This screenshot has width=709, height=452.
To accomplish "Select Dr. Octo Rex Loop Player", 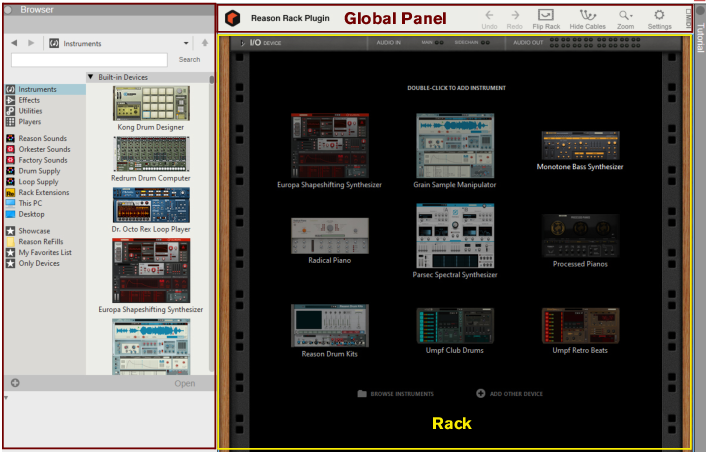I will [151, 210].
